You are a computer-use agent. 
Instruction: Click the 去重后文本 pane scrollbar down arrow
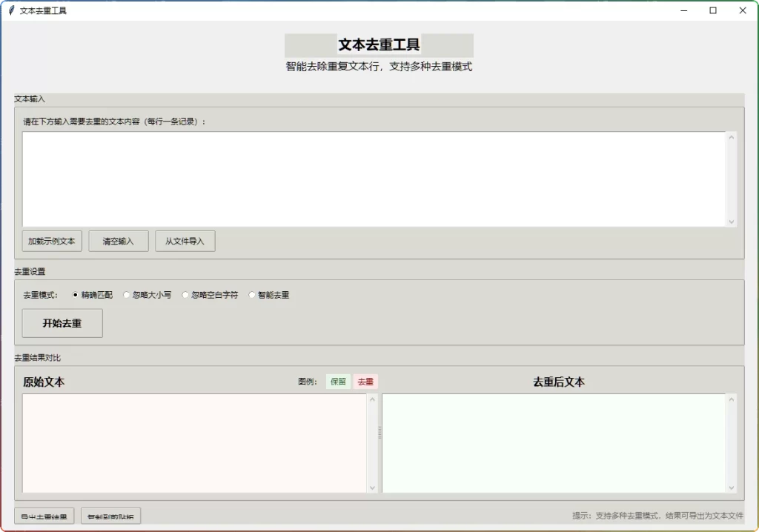tap(732, 488)
